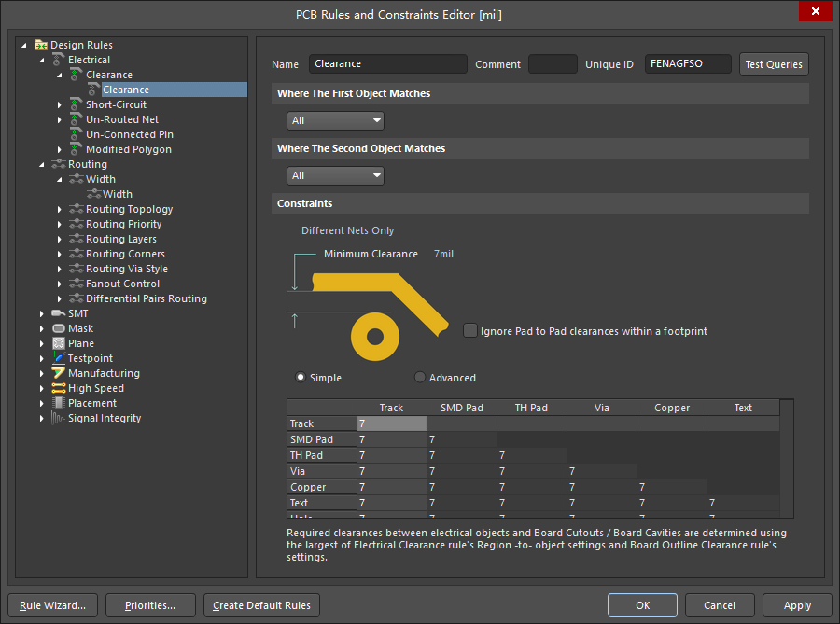Viewport: 840px width, 624px height.
Task: Click the Text-to-Text clearance cell
Action: tap(743, 503)
